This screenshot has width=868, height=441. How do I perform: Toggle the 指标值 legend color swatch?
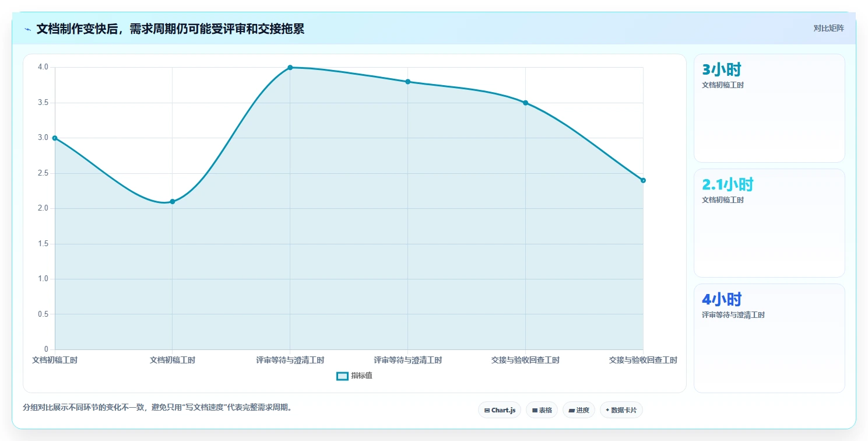(x=342, y=376)
